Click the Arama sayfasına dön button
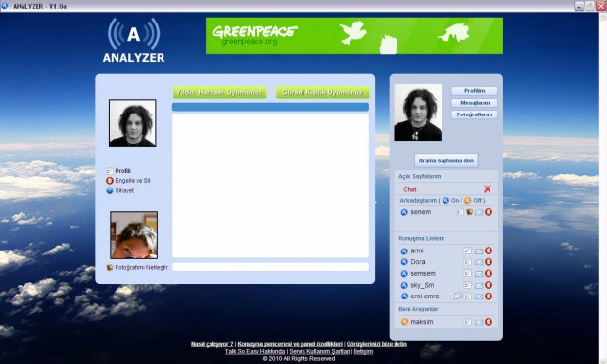 446,160
